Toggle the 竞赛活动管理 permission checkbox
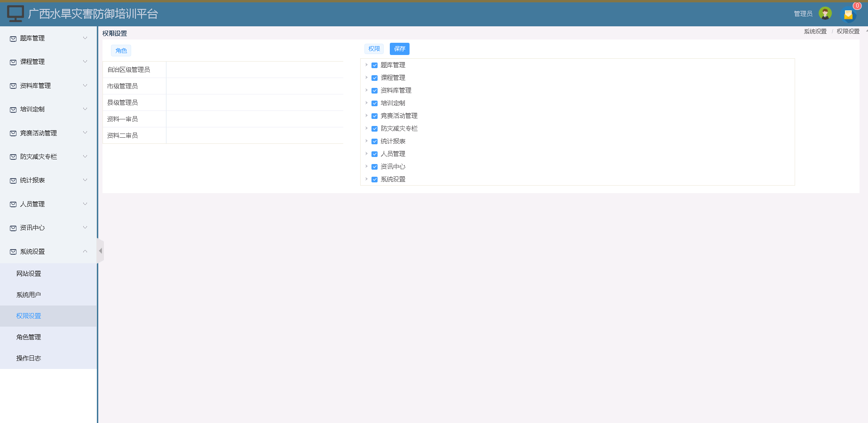The width and height of the screenshot is (868, 423). pyautogui.click(x=375, y=116)
